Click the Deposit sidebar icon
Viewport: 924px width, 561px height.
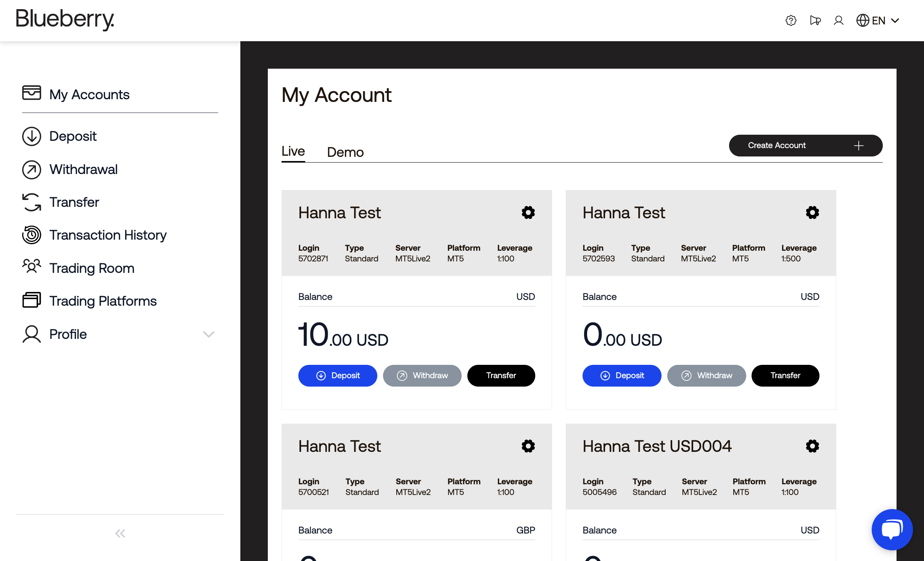[32, 136]
